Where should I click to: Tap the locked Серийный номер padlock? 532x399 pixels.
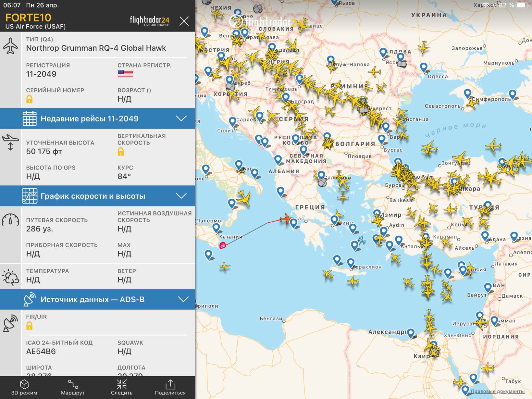[x=29, y=99]
